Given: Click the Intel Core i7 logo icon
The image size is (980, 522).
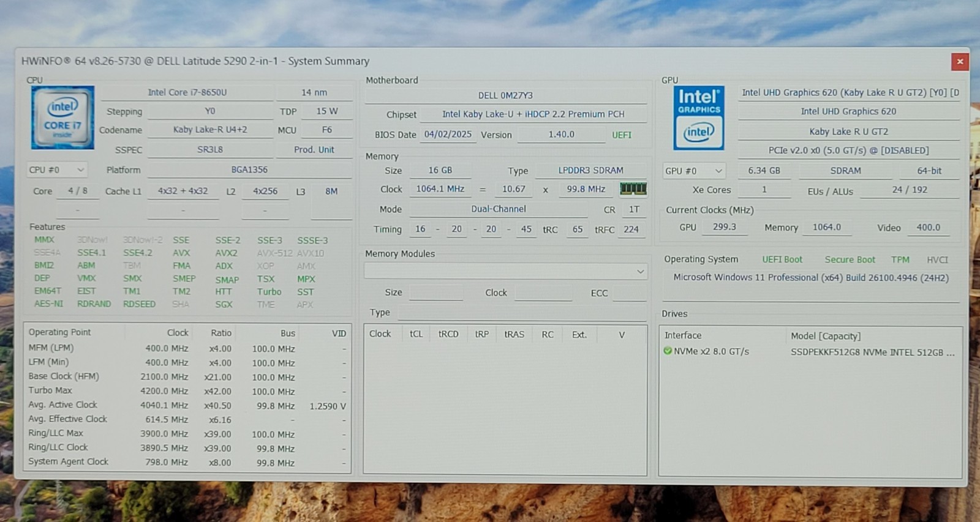Looking at the screenshot, I should tap(62, 117).
